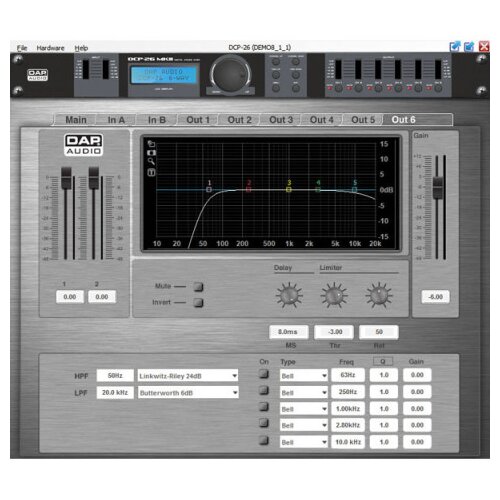
Task: Toggle the Mute button
Action: point(198,287)
